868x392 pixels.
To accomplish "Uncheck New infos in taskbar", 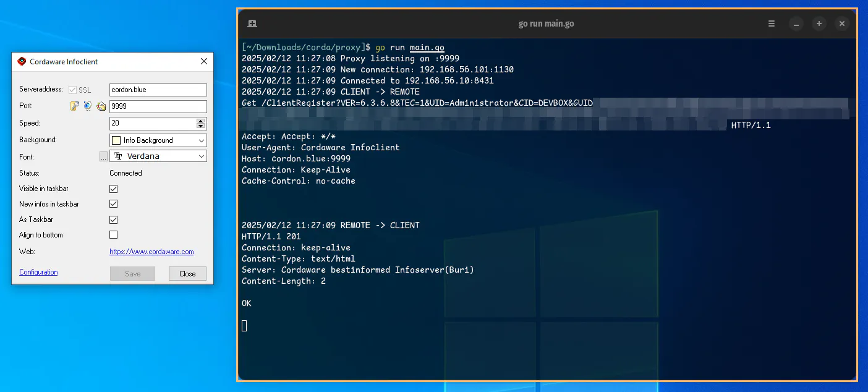I will (x=113, y=204).
